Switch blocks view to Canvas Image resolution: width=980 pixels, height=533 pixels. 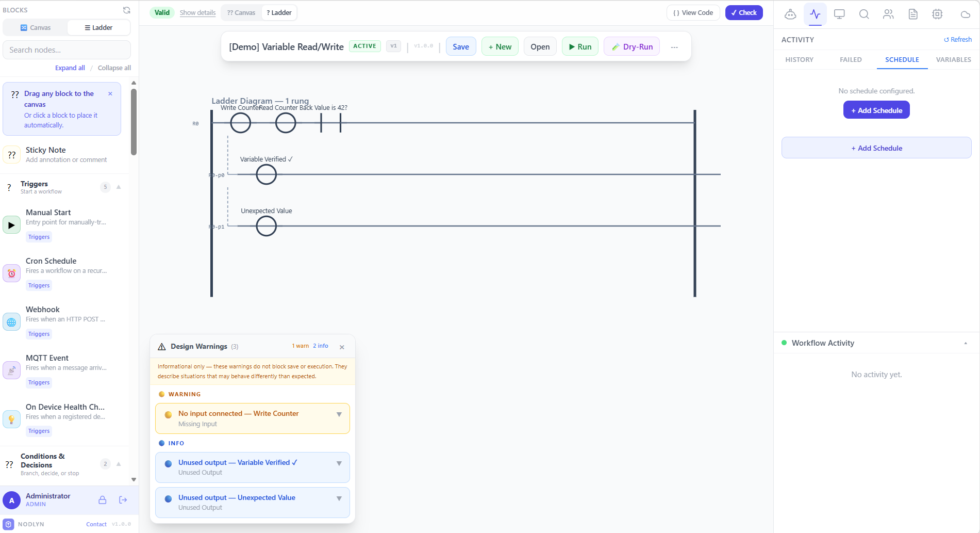(36, 28)
